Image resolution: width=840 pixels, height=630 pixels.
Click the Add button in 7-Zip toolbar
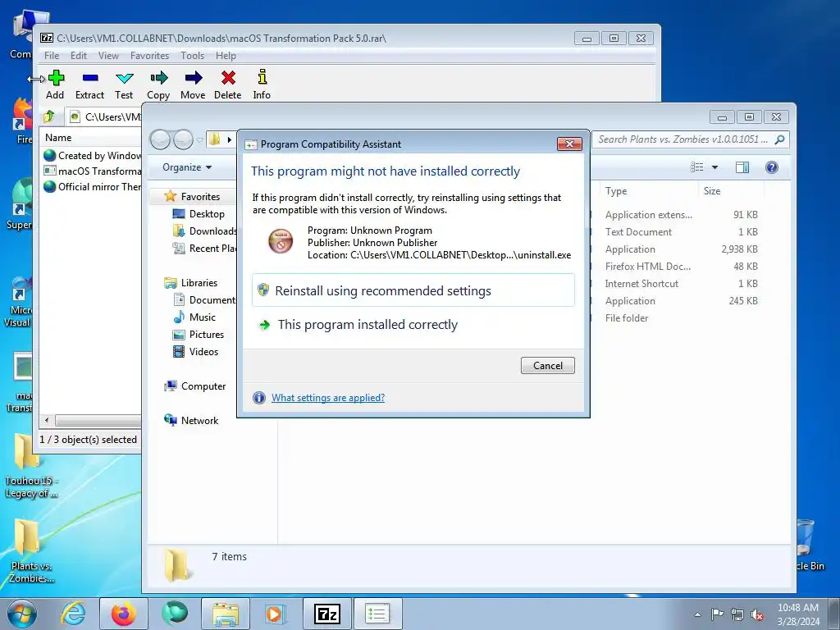pyautogui.click(x=55, y=84)
